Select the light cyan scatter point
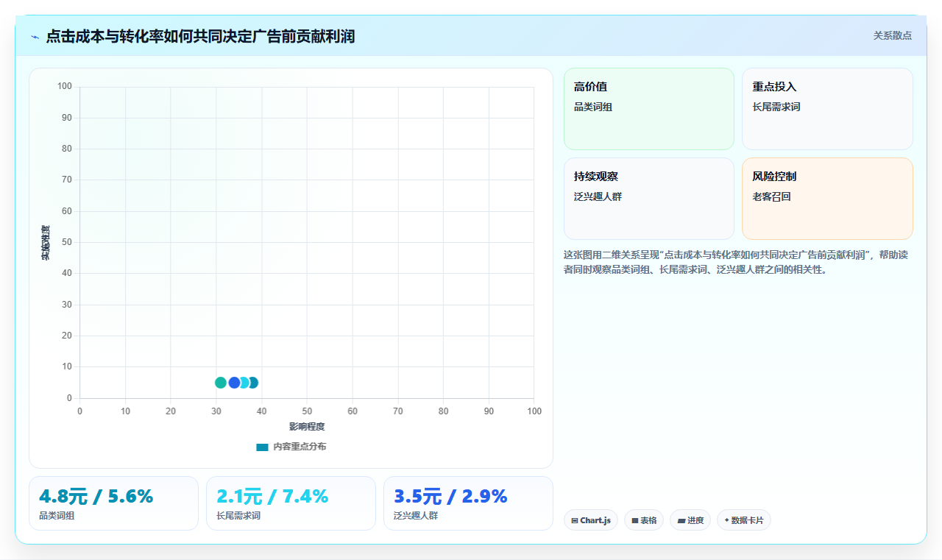Screen dimensions: 942x560 pos(245,383)
